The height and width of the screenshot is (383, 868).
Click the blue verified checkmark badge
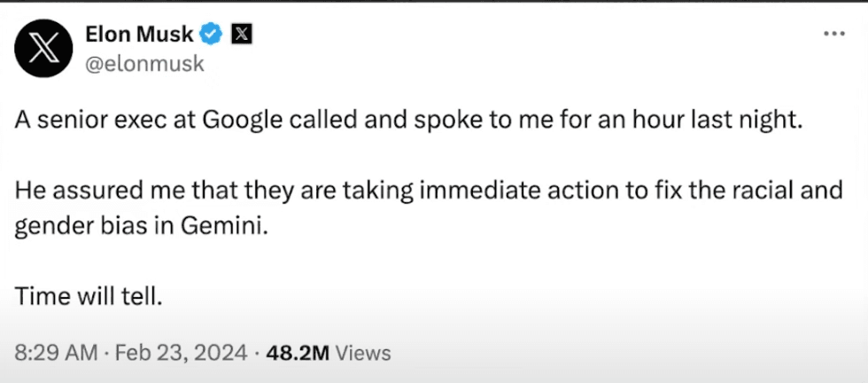tap(211, 35)
